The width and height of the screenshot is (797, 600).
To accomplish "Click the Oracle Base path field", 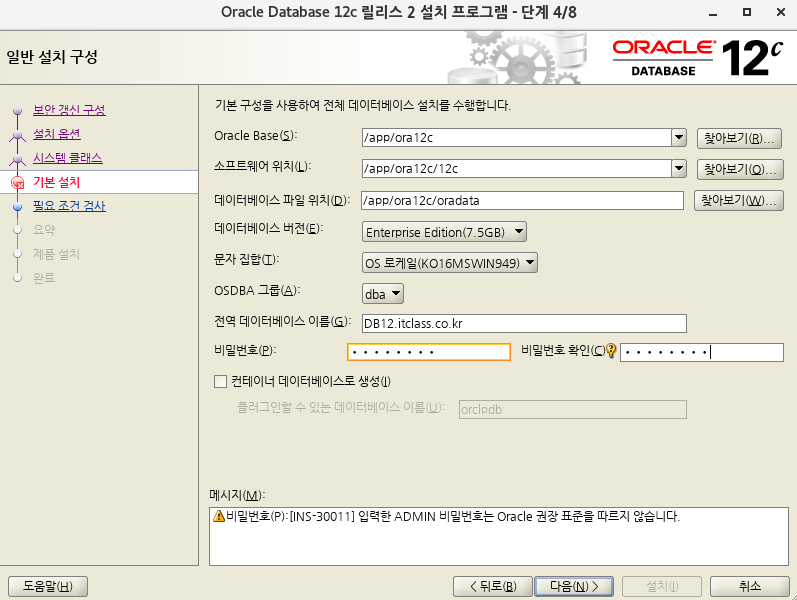I will pyautogui.click(x=516, y=137).
